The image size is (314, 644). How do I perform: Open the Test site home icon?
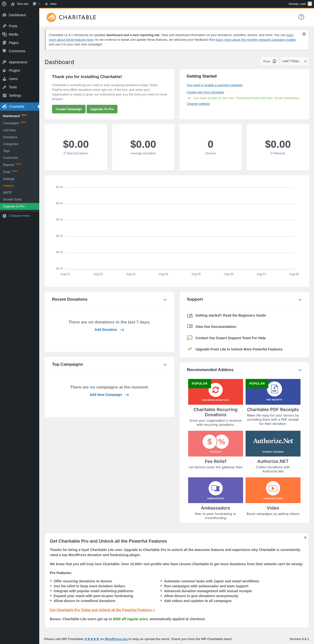pos(13,4)
